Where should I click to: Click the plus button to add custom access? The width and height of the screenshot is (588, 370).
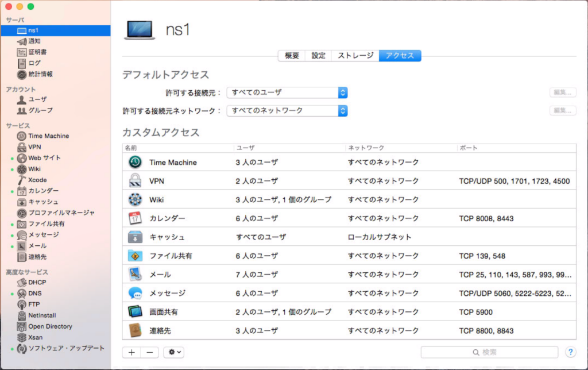coord(131,352)
